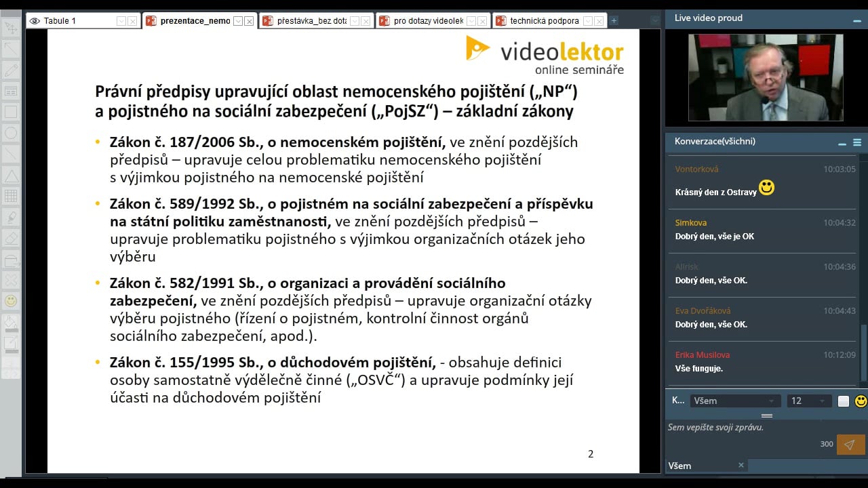Screen dimensions: 868x488
Task: Open the smiley stamp tool in the left toolbar
Action: [11, 300]
